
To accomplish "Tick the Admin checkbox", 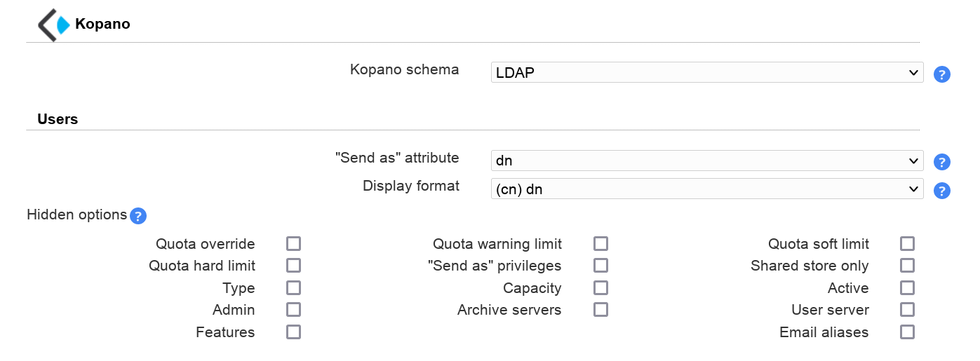I will point(293,310).
